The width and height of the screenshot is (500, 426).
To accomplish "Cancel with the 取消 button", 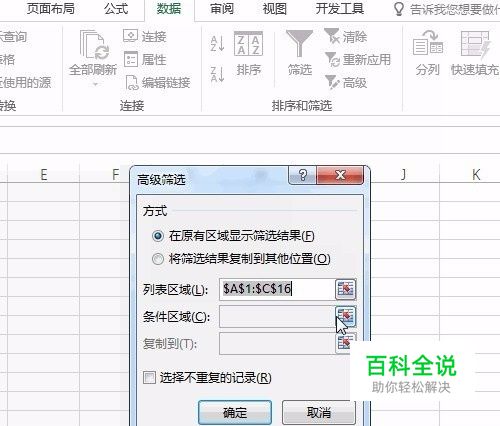I will point(319,413).
